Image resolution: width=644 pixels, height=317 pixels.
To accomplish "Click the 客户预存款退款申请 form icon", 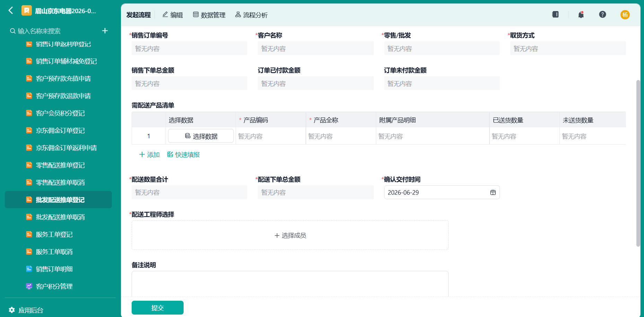I will pos(29,96).
